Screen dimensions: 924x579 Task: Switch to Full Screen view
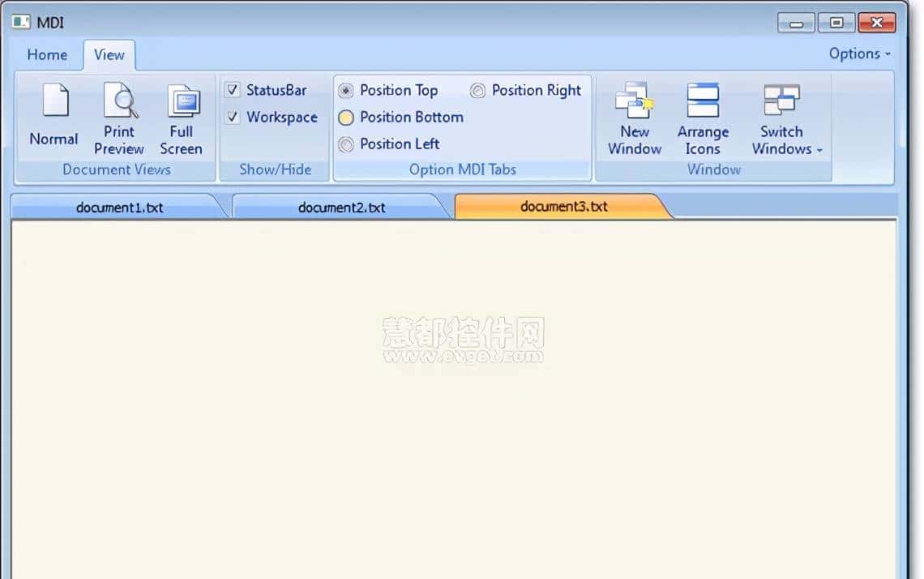182,101
